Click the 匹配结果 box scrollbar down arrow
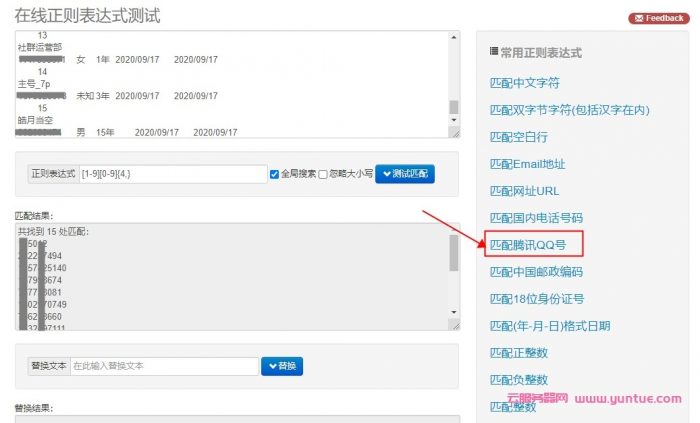The image size is (700, 423). click(453, 321)
